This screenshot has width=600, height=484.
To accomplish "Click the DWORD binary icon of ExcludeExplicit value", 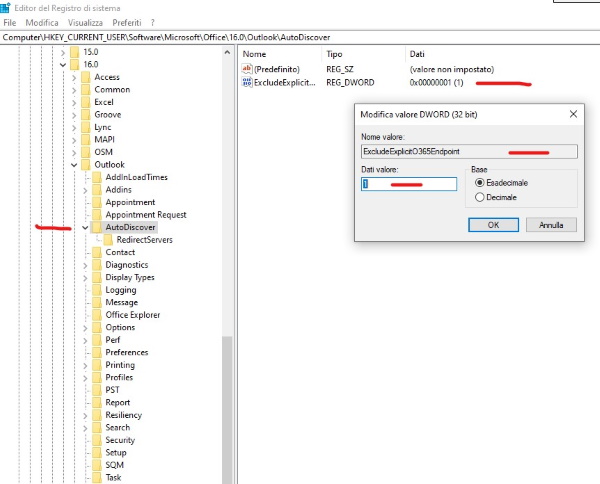I will pyautogui.click(x=247, y=82).
